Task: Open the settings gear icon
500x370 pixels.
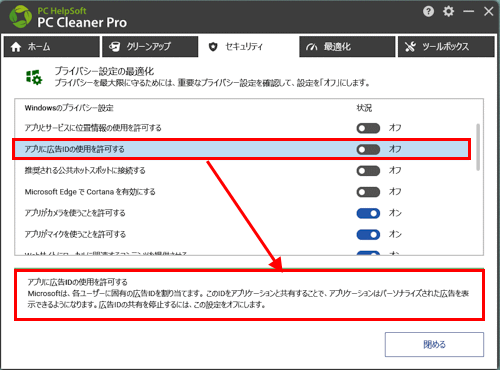Action: coord(448,11)
